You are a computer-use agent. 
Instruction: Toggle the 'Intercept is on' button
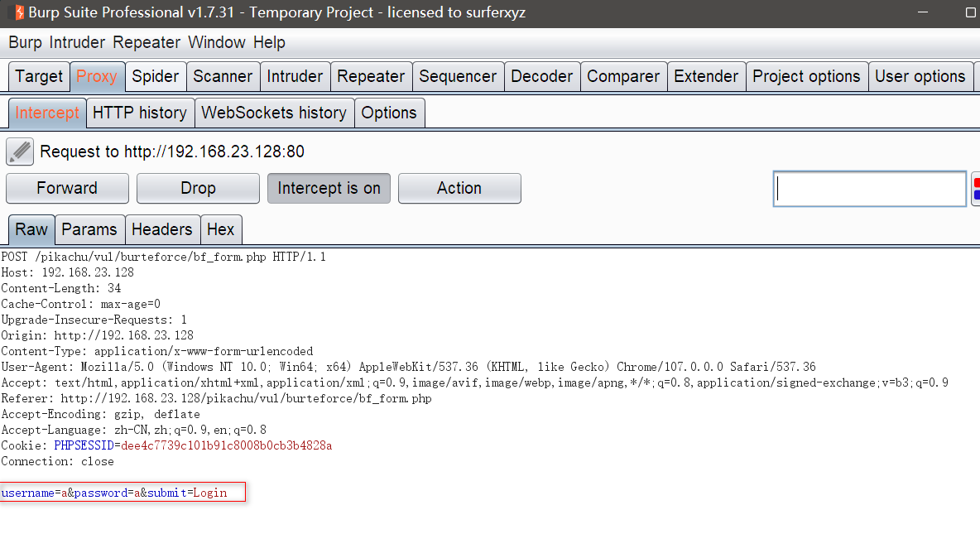[329, 189]
